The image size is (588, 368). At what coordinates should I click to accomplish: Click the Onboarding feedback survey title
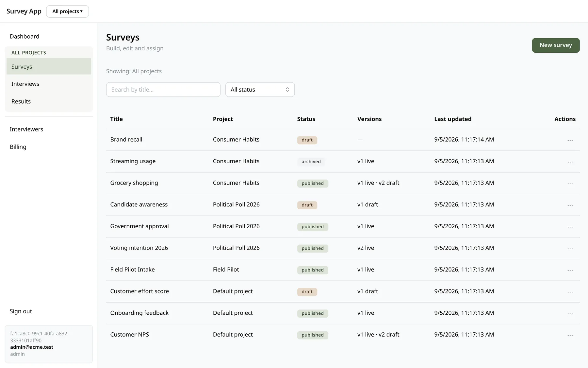[139, 313]
